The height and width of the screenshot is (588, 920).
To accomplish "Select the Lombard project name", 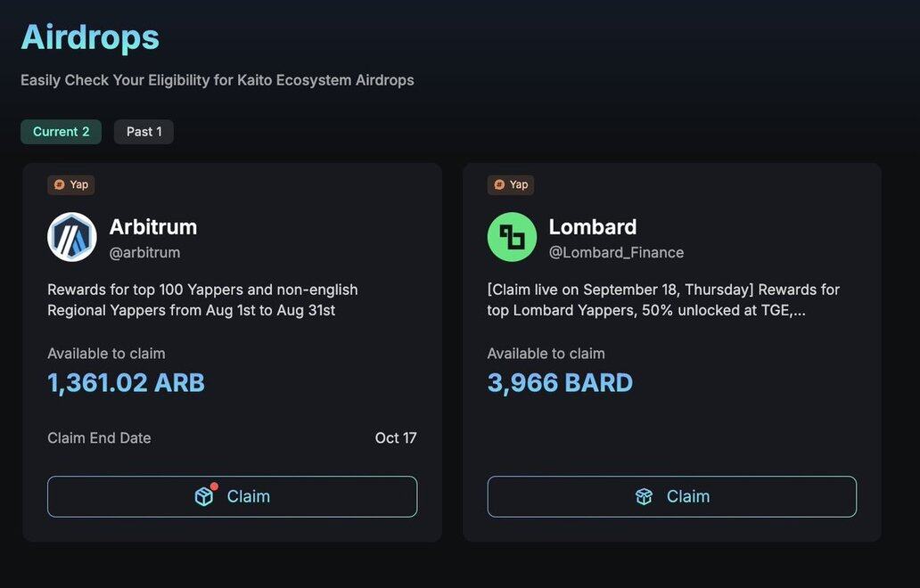I will point(593,227).
